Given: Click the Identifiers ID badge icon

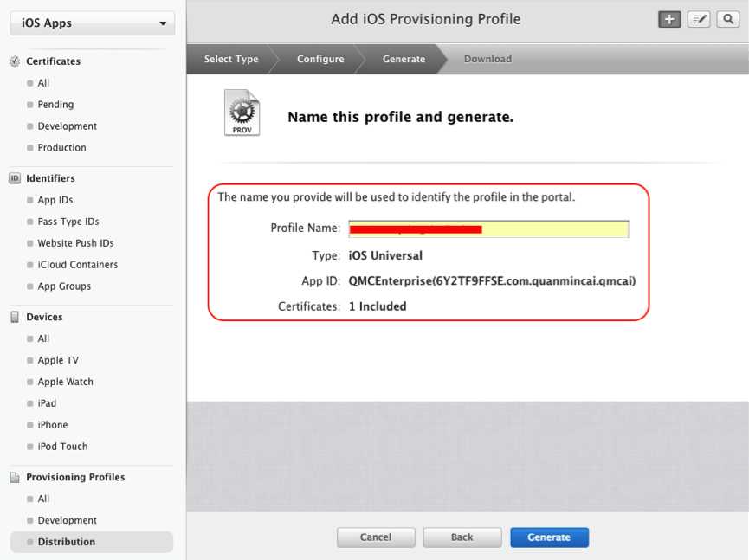Looking at the screenshot, I should click(15, 178).
